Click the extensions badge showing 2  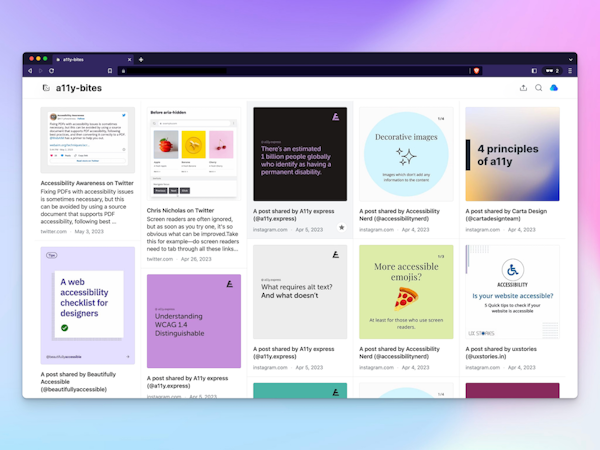(552, 71)
